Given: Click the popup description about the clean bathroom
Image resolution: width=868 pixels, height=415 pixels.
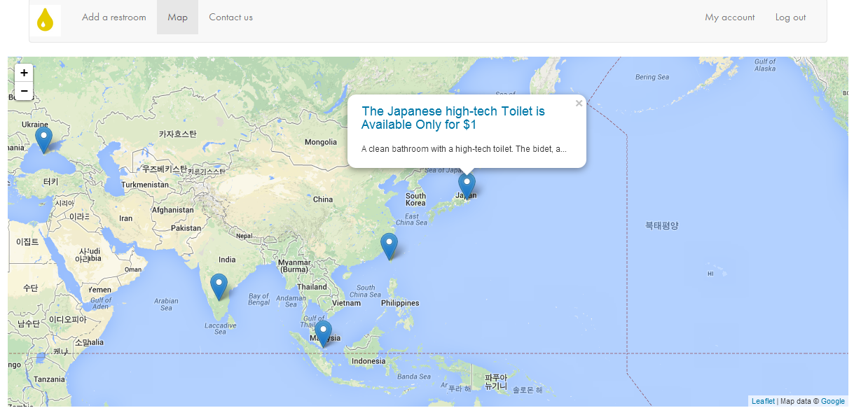Looking at the screenshot, I should 463,149.
